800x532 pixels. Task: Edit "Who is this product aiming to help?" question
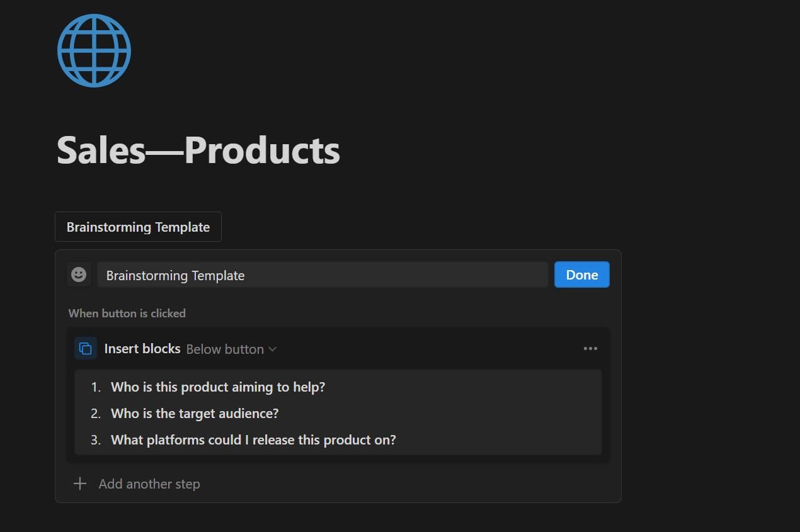[x=217, y=387]
